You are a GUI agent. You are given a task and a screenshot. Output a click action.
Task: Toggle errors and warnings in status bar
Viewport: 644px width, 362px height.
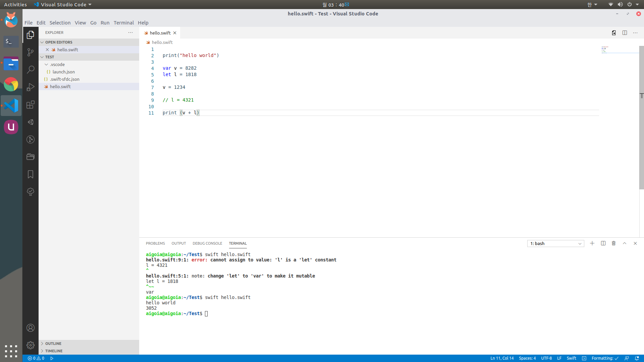click(36, 358)
